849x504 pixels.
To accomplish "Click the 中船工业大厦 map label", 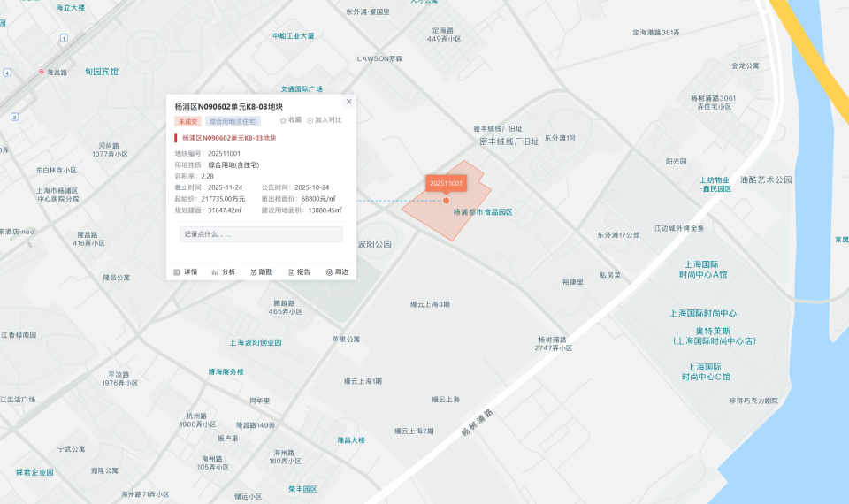I will coord(294,36).
